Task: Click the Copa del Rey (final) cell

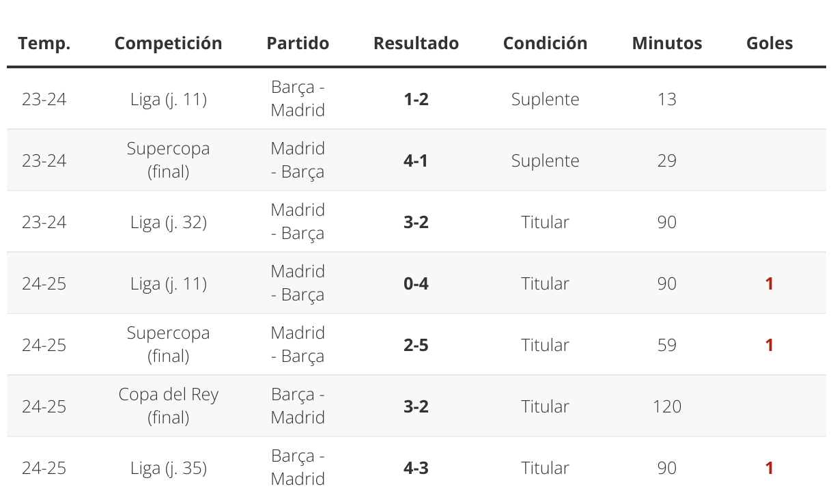Action: click(168, 406)
